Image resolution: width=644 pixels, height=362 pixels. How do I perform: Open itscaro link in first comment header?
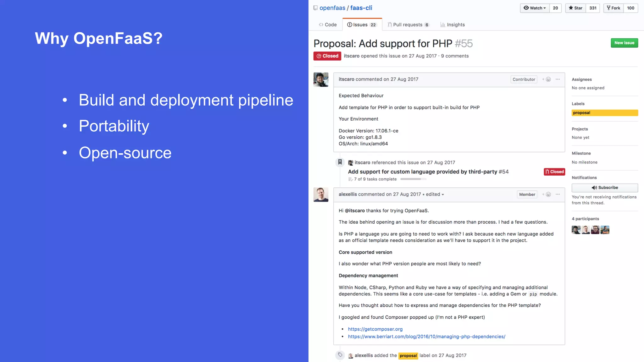tap(346, 79)
